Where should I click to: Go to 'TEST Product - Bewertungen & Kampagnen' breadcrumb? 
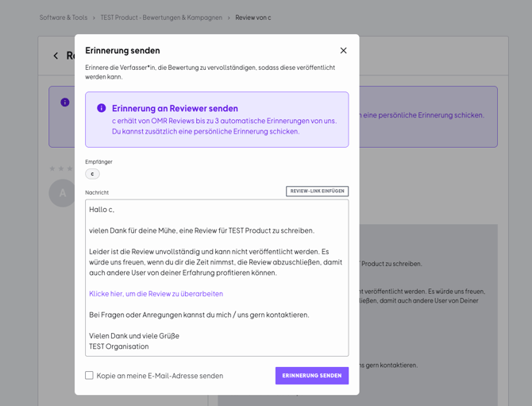click(161, 17)
